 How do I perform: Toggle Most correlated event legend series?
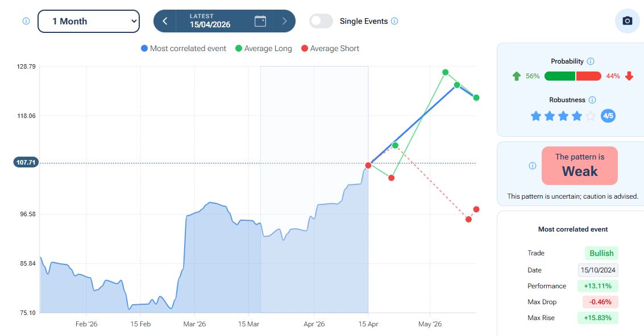(x=184, y=49)
